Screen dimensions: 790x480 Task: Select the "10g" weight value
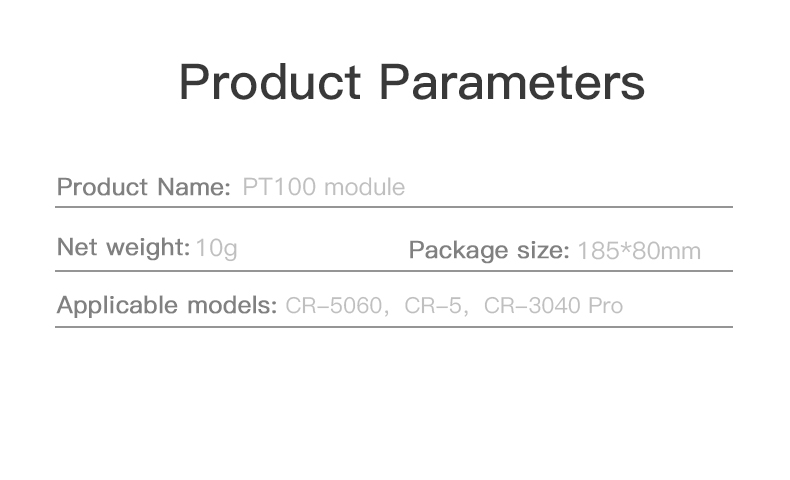pyautogui.click(x=217, y=247)
